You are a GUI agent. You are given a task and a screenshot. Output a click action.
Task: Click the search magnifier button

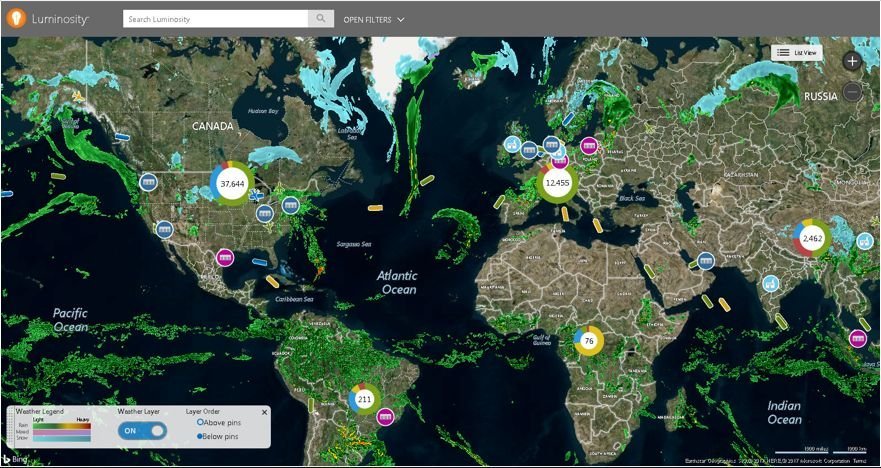[x=321, y=19]
